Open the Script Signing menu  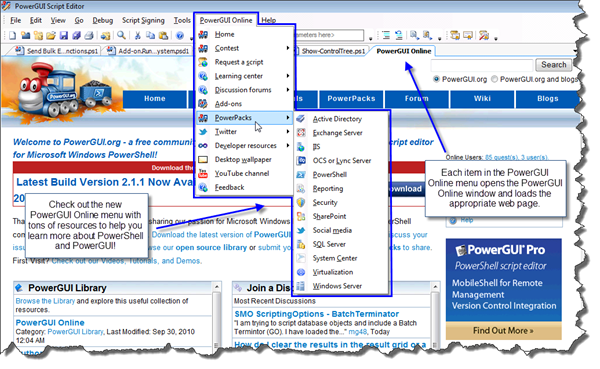[143, 20]
